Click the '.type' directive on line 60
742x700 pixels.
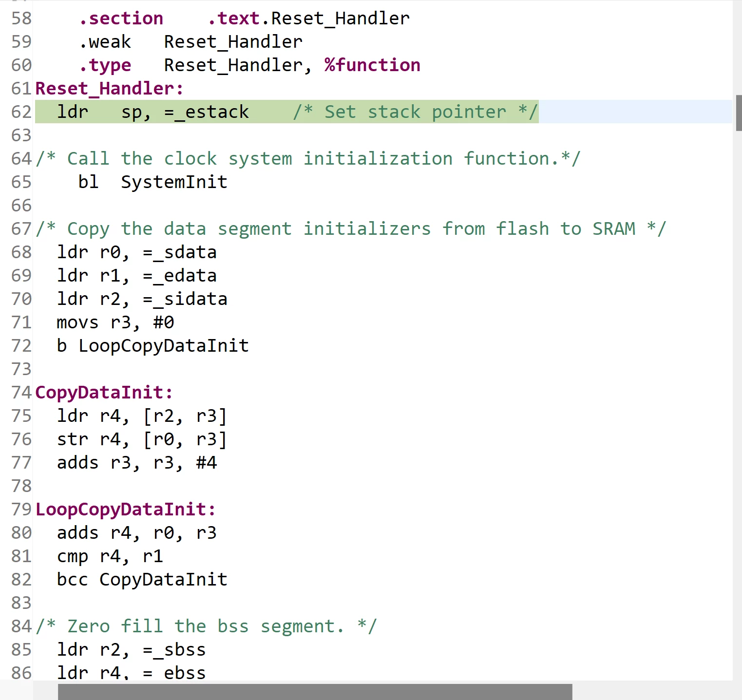pos(105,65)
